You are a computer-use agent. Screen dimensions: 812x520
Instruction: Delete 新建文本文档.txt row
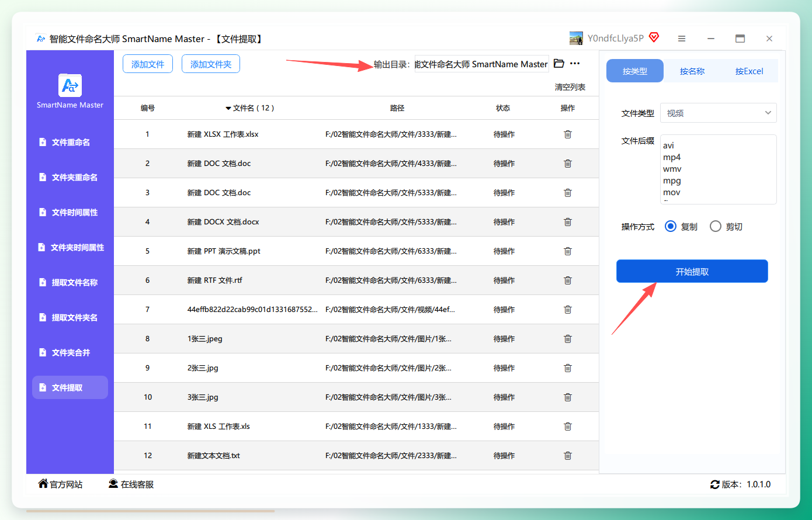pyautogui.click(x=568, y=456)
